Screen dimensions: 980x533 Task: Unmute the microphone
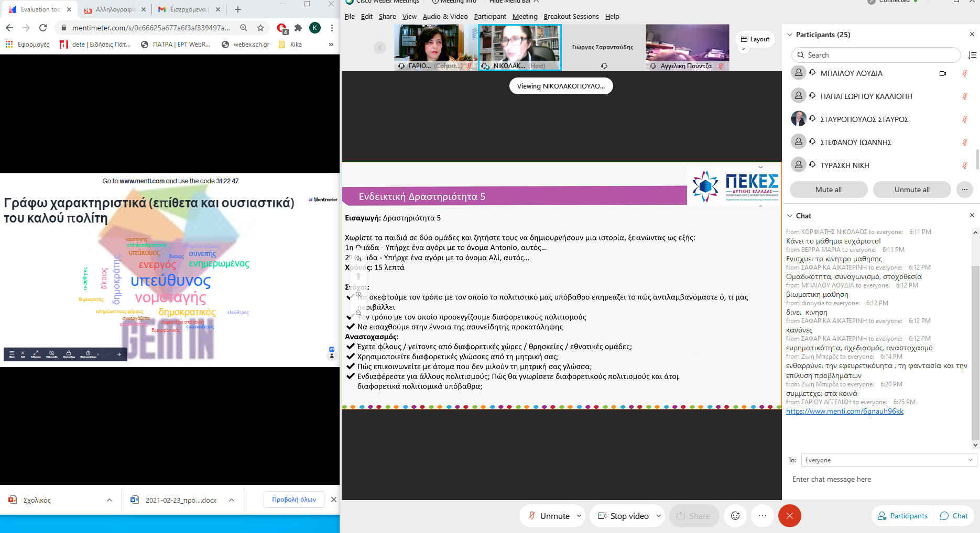tap(548, 516)
